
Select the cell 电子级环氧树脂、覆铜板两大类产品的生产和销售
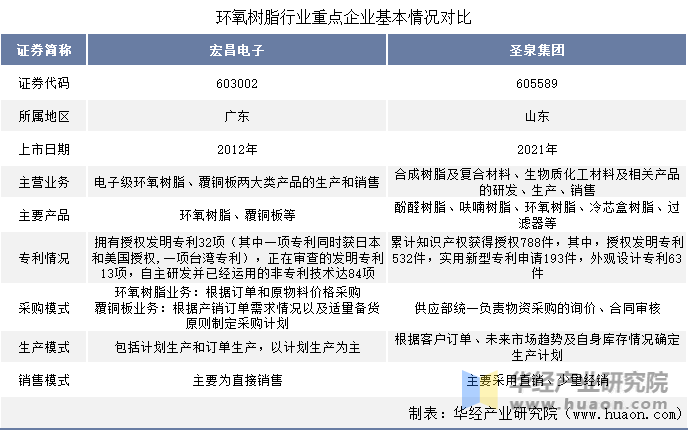pos(237,182)
